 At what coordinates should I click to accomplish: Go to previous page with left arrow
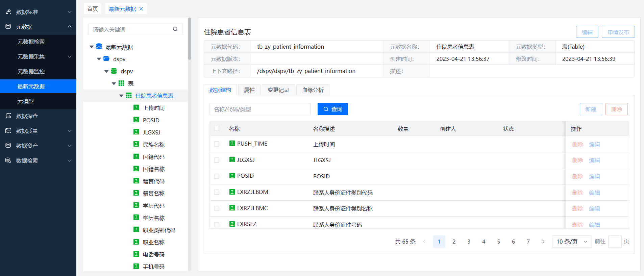(424, 242)
